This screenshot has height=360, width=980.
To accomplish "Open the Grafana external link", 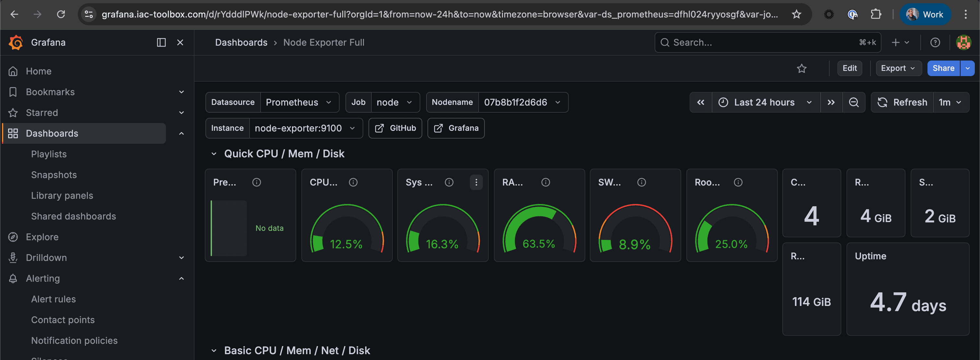I will (x=456, y=128).
